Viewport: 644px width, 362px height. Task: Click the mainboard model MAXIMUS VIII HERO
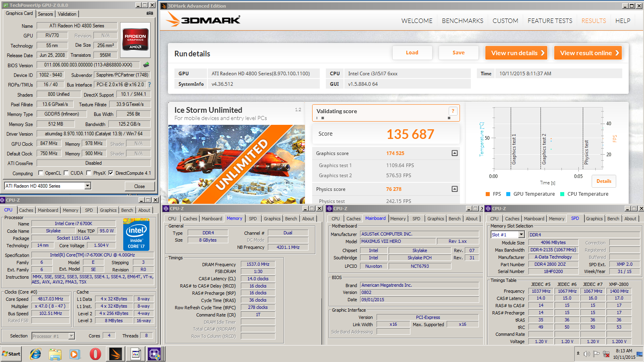[398, 241]
